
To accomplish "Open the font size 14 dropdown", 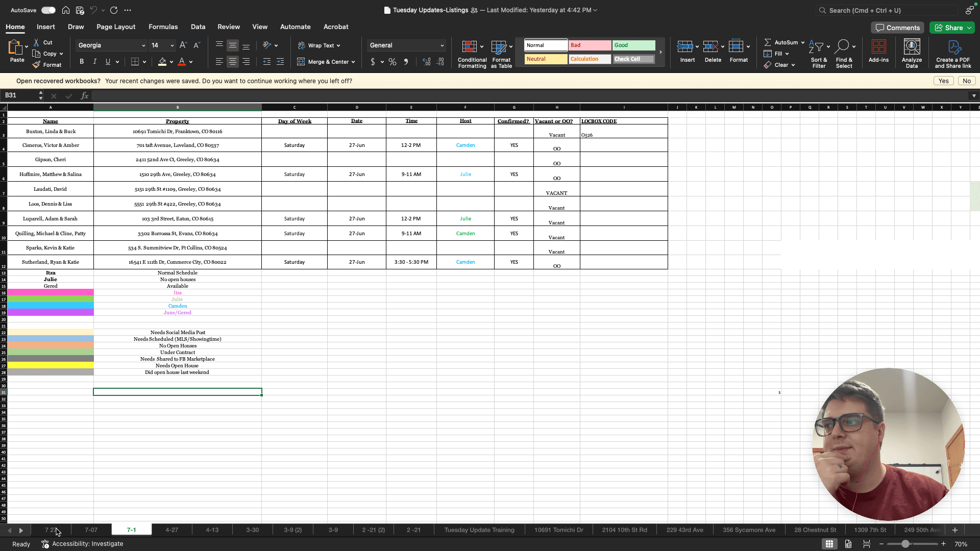I will click(x=172, y=45).
